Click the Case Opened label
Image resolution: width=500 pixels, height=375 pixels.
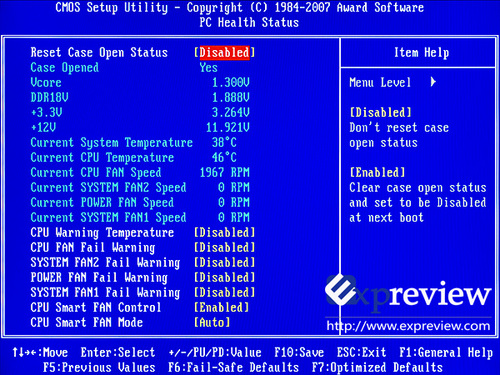pyautogui.click(x=65, y=68)
